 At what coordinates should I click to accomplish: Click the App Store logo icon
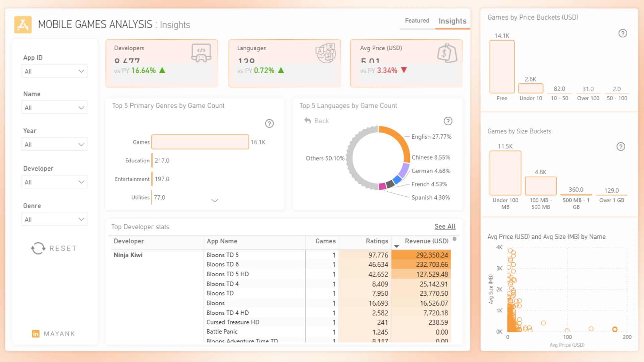click(x=23, y=24)
